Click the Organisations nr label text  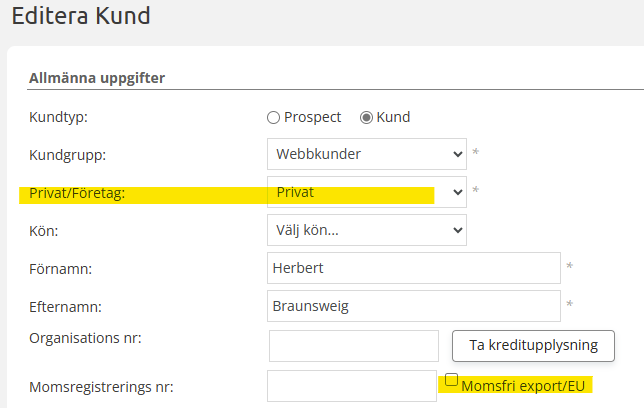pyautogui.click(x=86, y=337)
